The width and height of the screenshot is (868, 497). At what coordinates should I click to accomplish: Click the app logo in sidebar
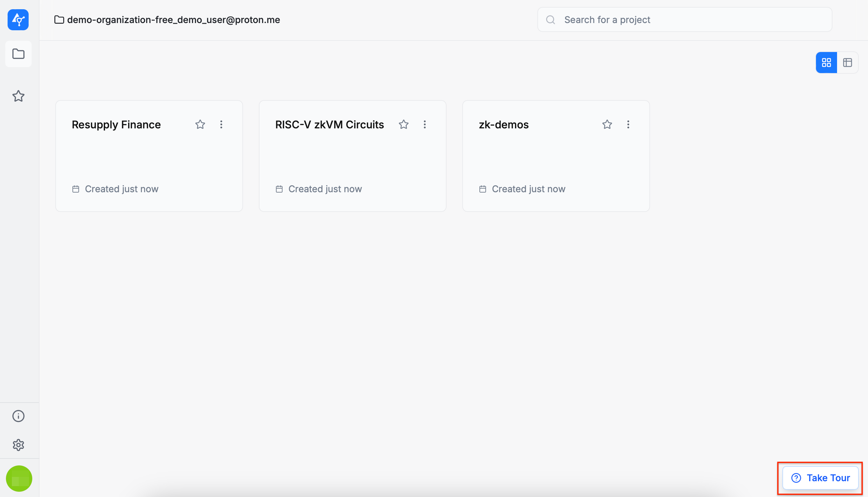pyautogui.click(x=18, y=20)
